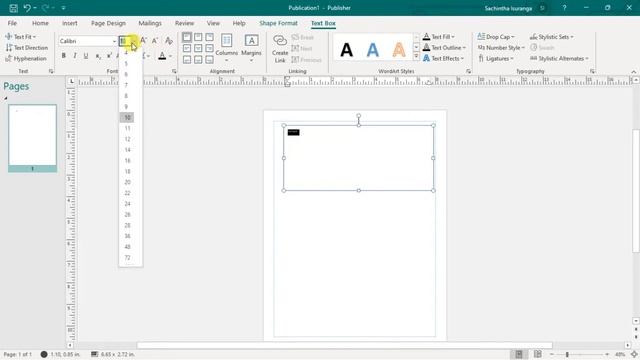Open the Drop Cap menu
Image resolution: width=640 pixels, height=360 pixels.
[x=496, y=37]
